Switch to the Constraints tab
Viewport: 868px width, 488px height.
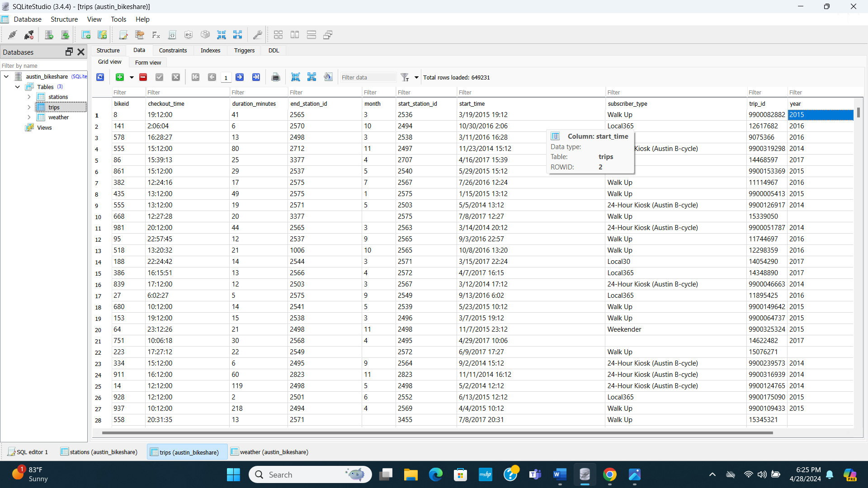click(x=173, y=50)
